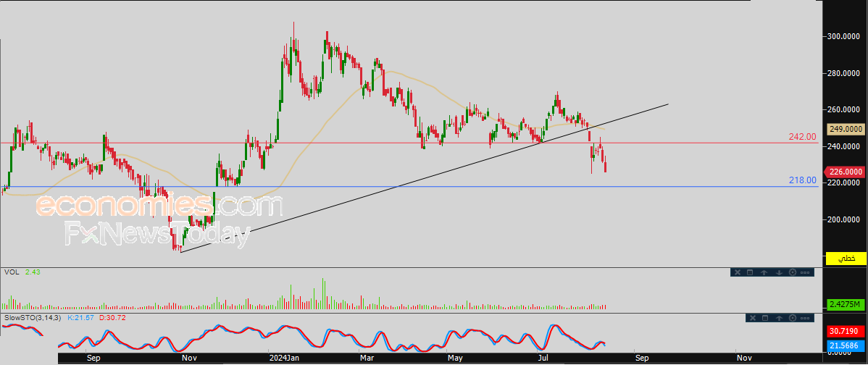Click the 242.00 resistance line label
The height and width of the screenshot is (365, 868).
(x=803, y=137)
